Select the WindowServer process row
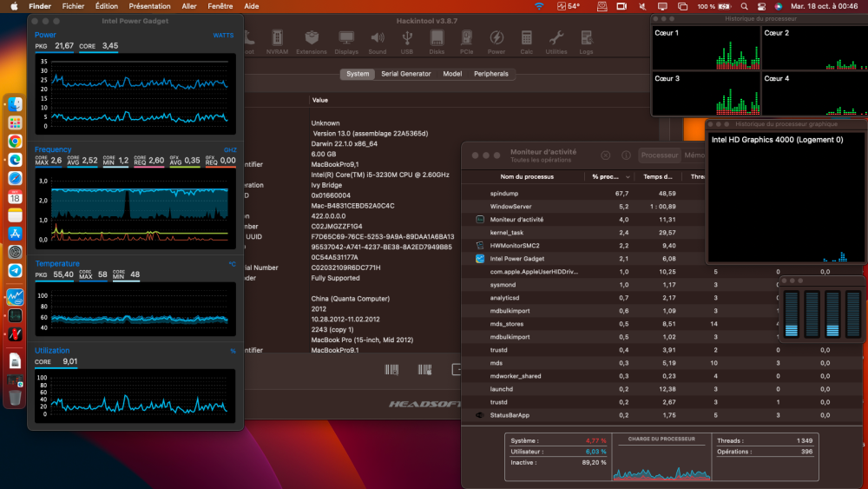868x489 pixels. click(x=584, y=207)
